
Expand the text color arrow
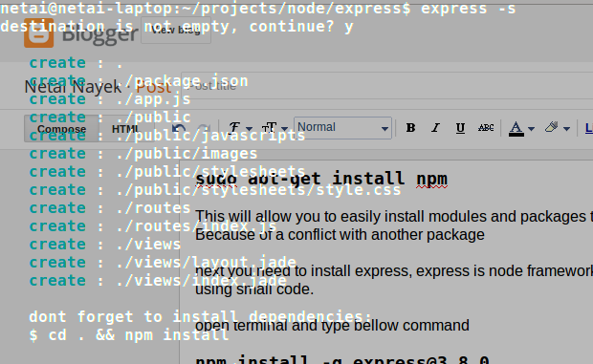(x=531, y=129)
